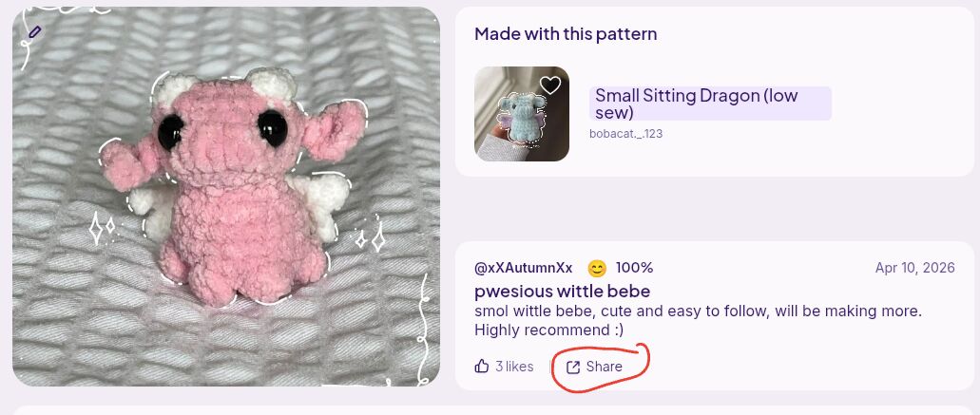Like the review using the thumbs-up icon
Screen dimensions: 980x415
pyautogui.click(x=482, y=367)
